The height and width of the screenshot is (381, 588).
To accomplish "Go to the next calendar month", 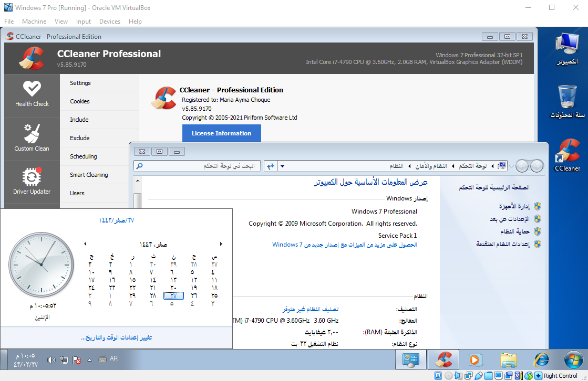I will [x=221, y=244].
